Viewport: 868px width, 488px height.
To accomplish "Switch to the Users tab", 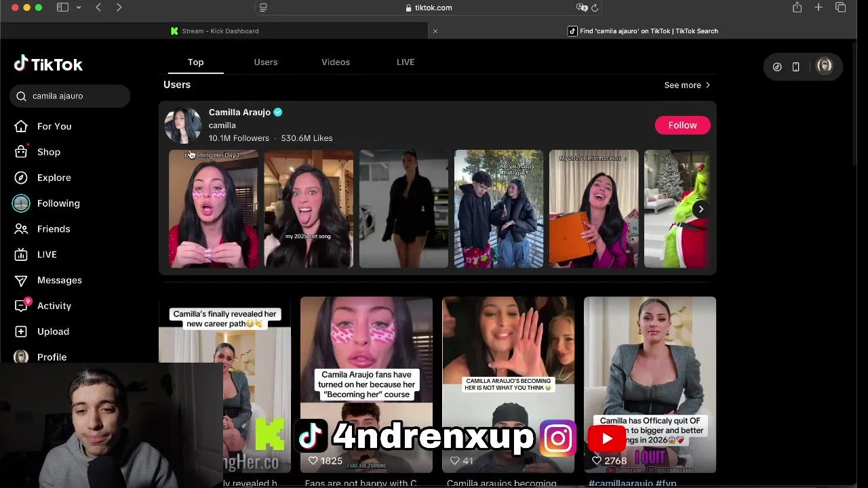I will point(266,62).
